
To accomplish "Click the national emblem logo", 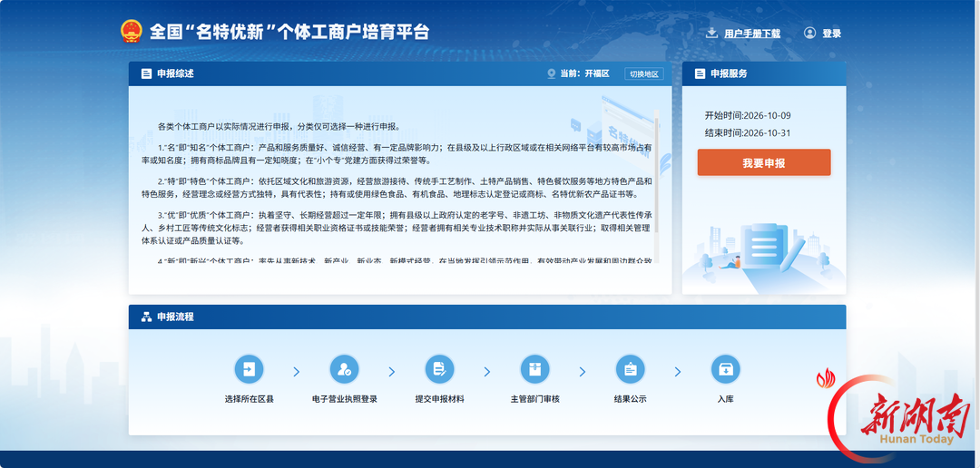I will coord(132,32).
